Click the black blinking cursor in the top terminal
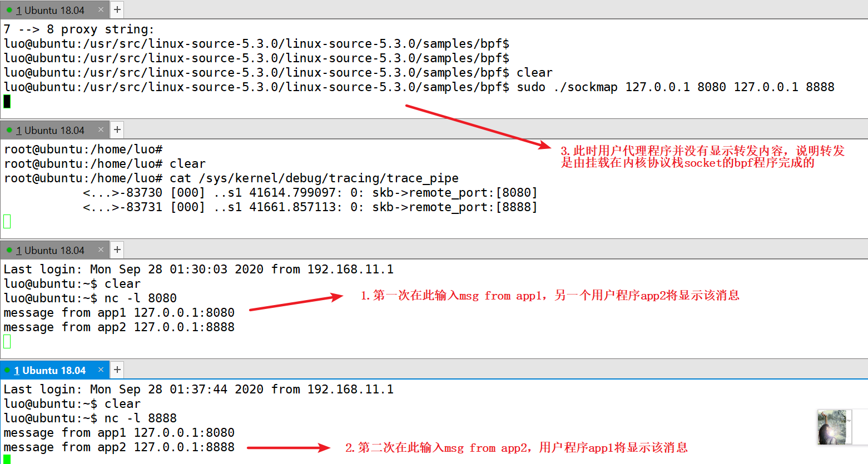The width and height of the screenshot is (868, 464). pyautogui.click(x=6, y=101)
